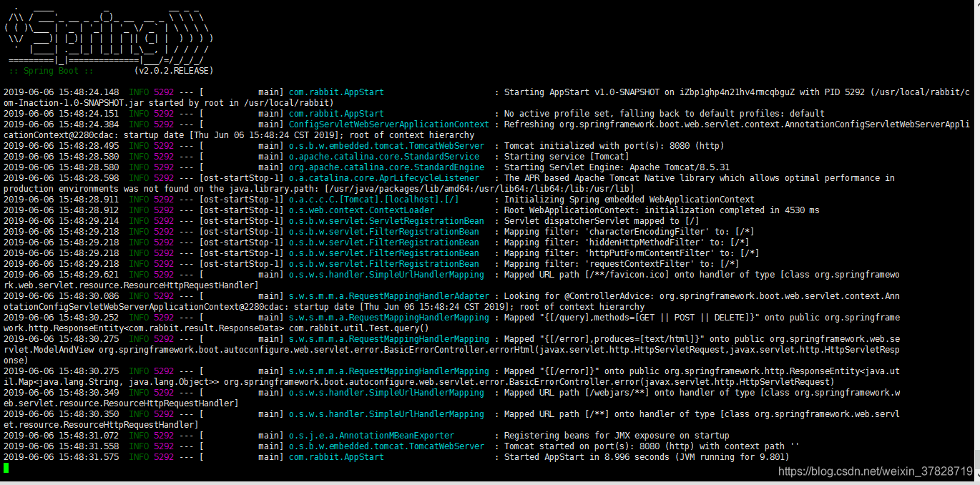980x485 pixels.
Task: Click the 'hiddenHttpMethodFilter' mapping line
Action: coord(627,242)
